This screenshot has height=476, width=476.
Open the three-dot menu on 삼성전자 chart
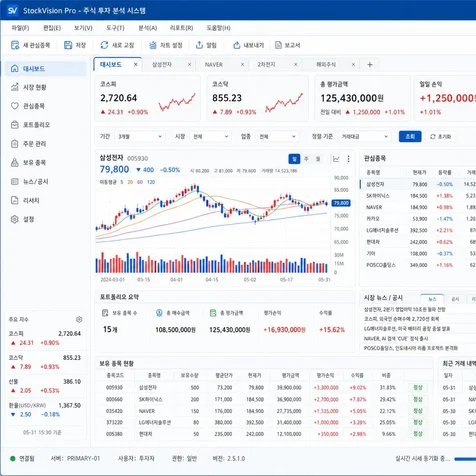[348, 159]
